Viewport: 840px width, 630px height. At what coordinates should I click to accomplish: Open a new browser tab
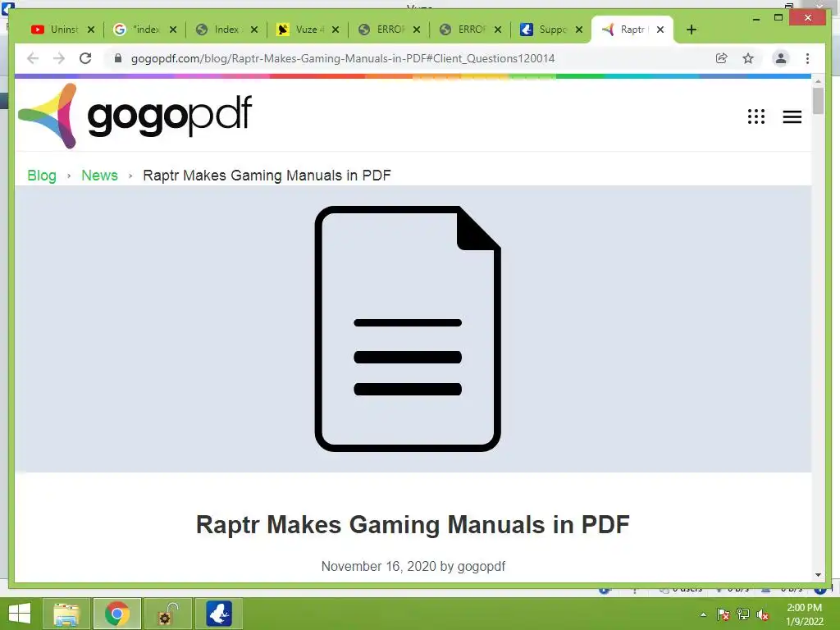coord(692,30)
